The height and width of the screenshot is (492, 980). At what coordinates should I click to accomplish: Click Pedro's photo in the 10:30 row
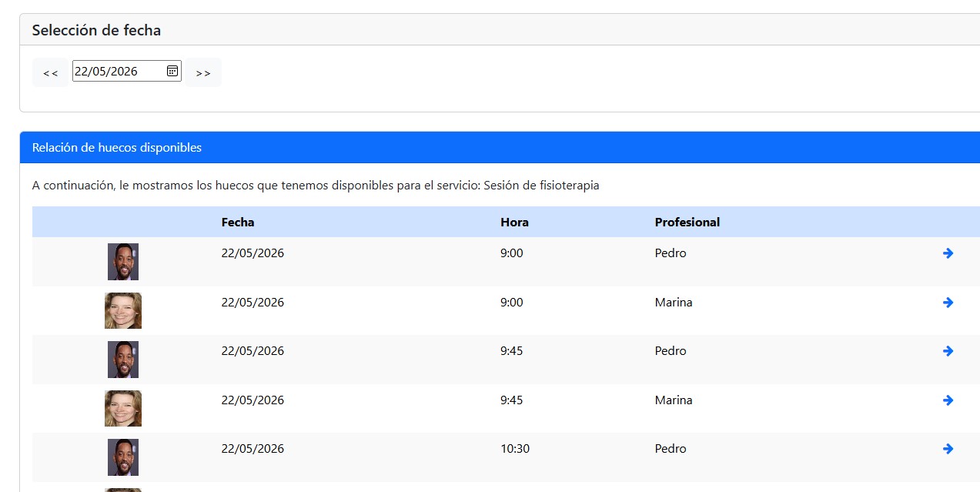(123, 457)
